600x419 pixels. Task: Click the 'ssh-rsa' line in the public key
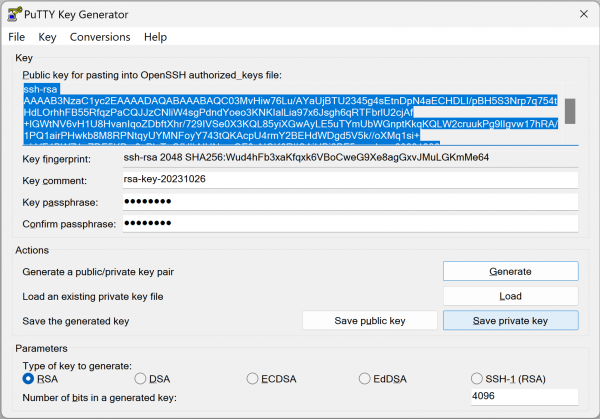tap(40, 89)
